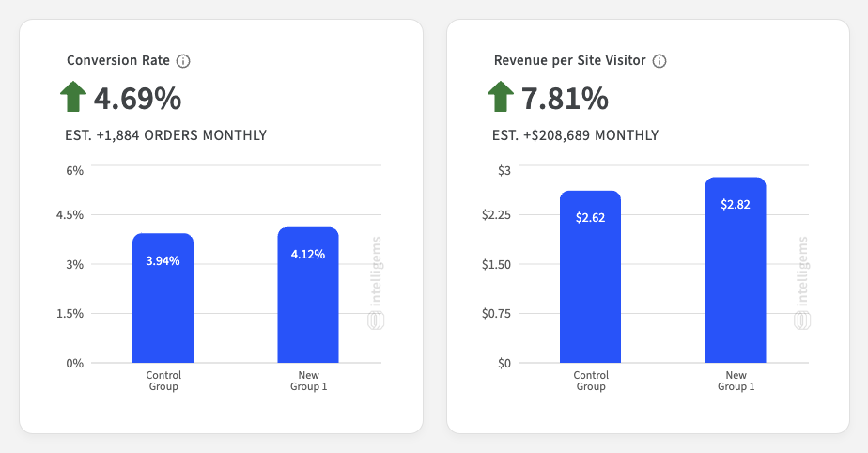Click the green up arrow beside 4.69%

[x=73, y=97]
